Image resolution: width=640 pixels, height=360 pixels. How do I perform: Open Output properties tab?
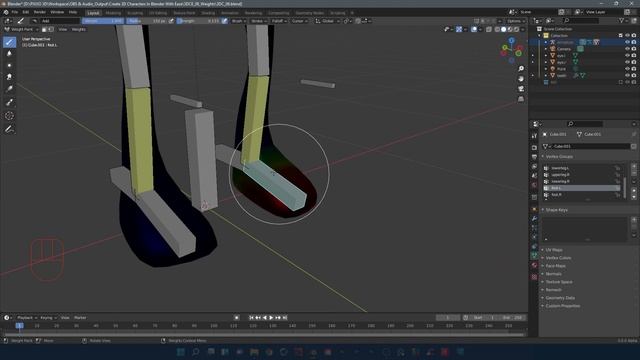534,157
